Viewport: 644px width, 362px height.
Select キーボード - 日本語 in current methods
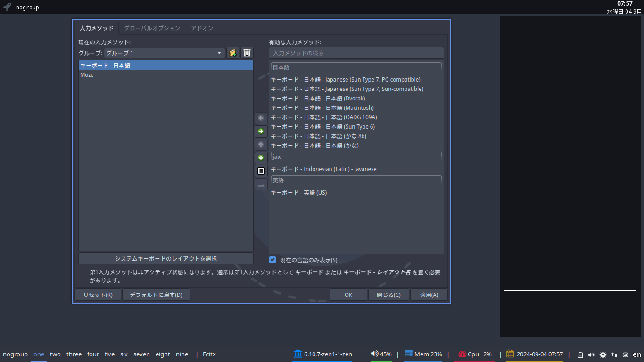pyautogui.click(x=166, y=65)
